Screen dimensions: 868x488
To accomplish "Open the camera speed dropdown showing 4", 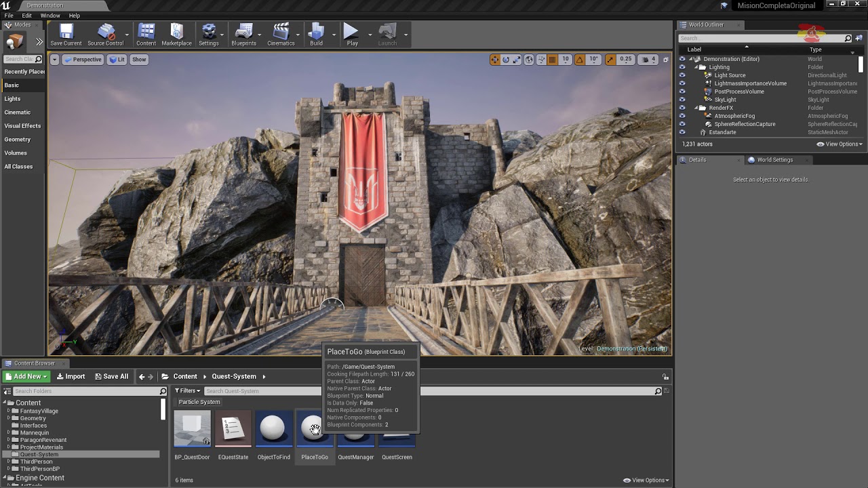I will 650,60.
